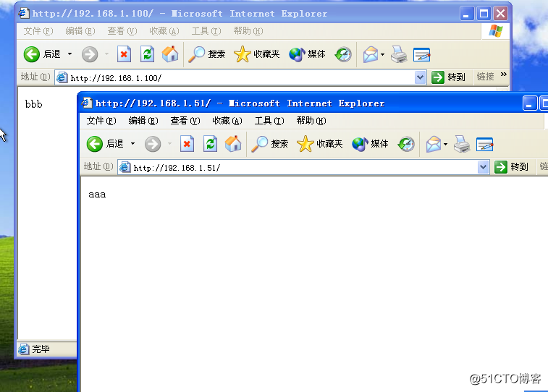
Task: Open 帮助(H) menu in 192.168.1.100 window
Action: pos(248,31)
